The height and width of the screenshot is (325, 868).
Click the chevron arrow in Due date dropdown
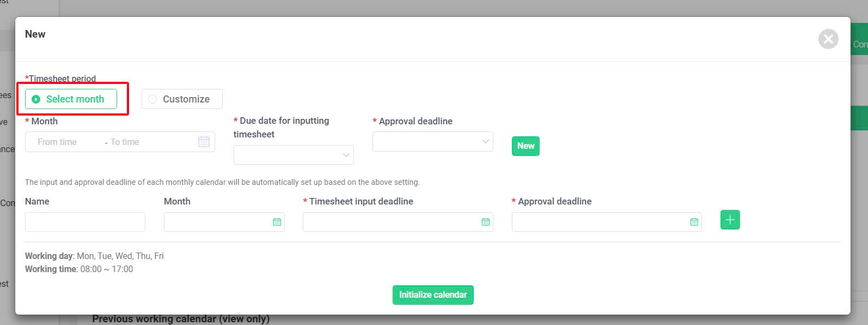(x=346, y=155)
